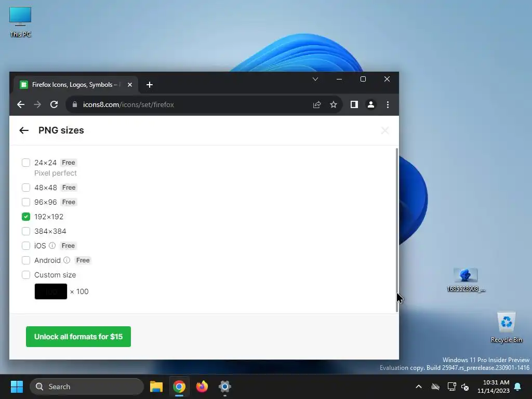
Task: Click Chrome forward navigation arrow
Action: tap(37, 104)
